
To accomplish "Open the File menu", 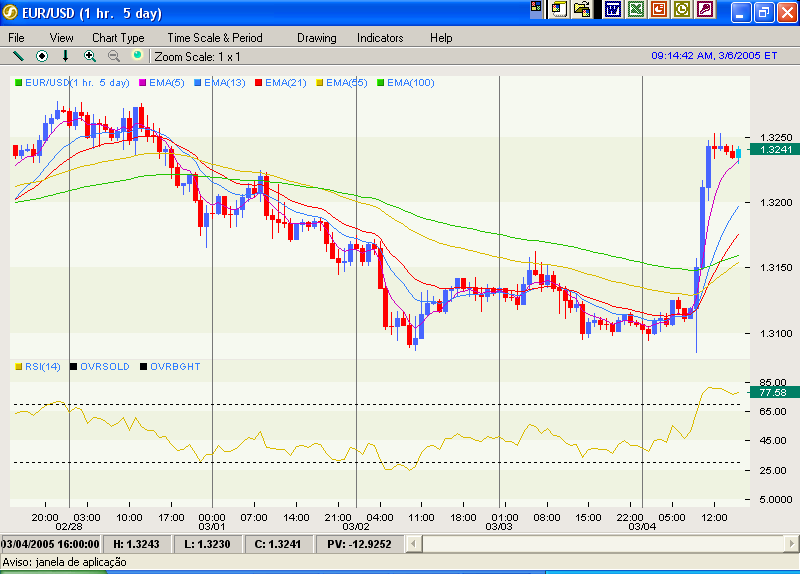I will tap(17, 38).
